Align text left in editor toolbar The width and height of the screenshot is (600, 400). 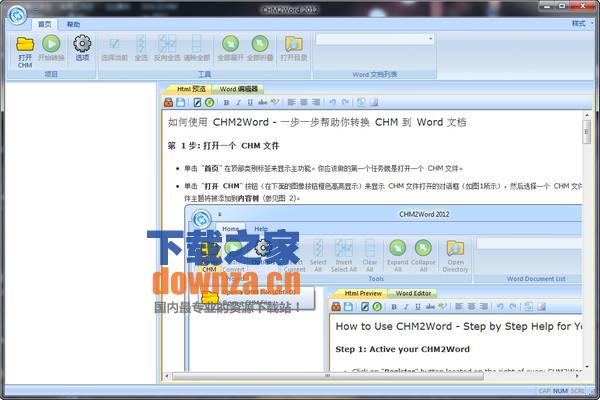[x=292, y=102]
